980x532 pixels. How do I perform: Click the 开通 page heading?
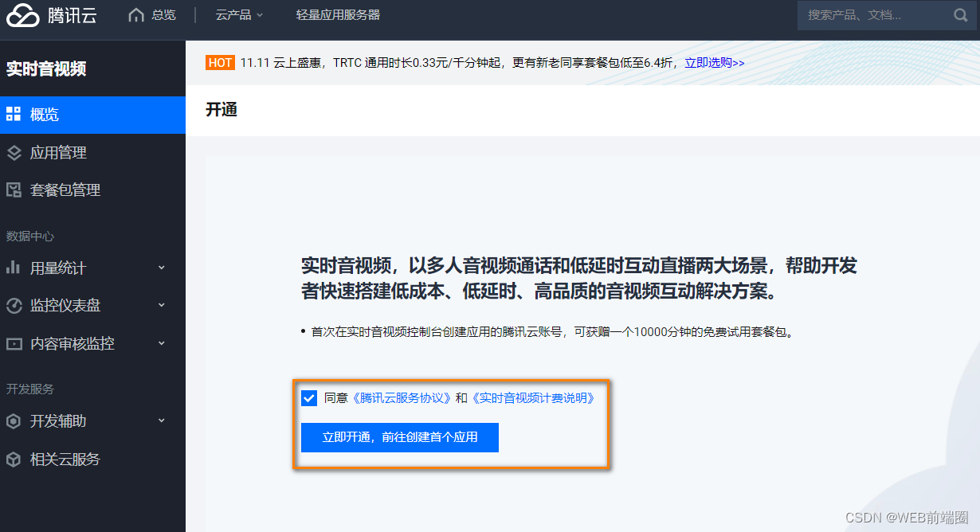click(x=221, y=110)
